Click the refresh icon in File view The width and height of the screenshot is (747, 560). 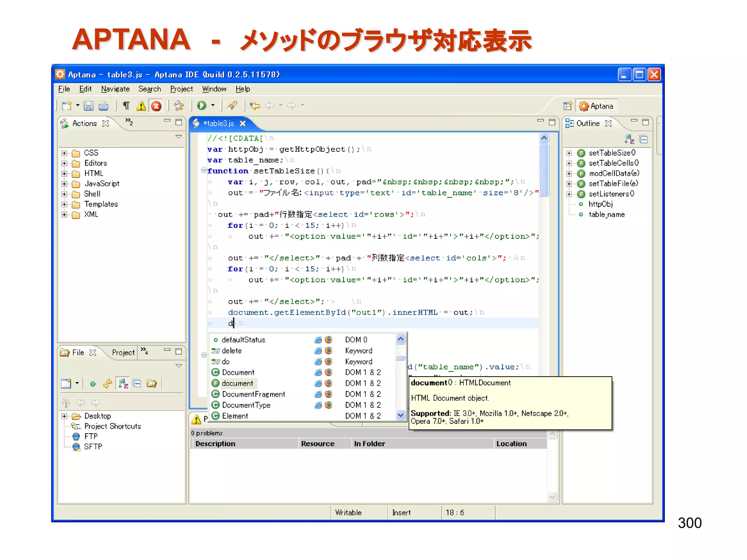click(107, 384)
